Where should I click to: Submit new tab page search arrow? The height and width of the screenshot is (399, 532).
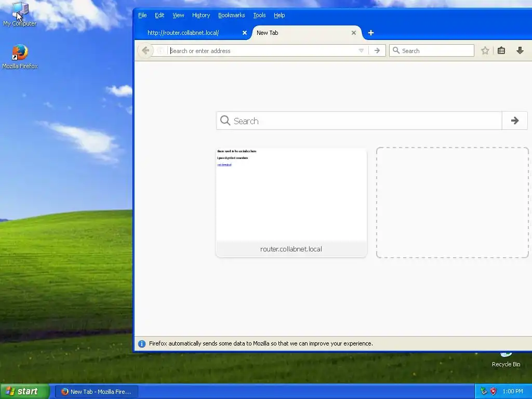(515, 121)
